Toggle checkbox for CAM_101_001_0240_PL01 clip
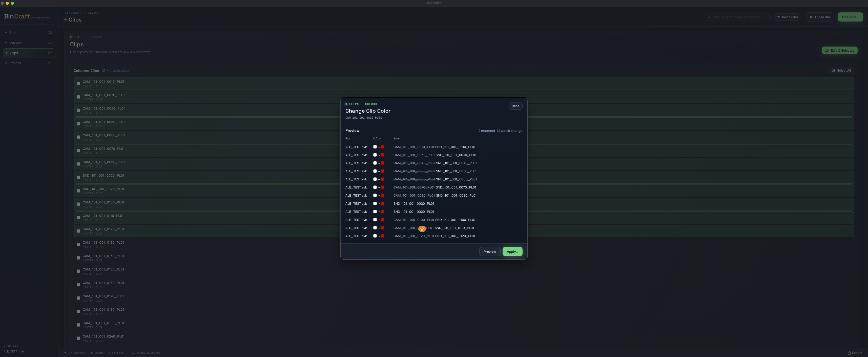Viewport: 868px width, 357px height. [x=78, y=338]
